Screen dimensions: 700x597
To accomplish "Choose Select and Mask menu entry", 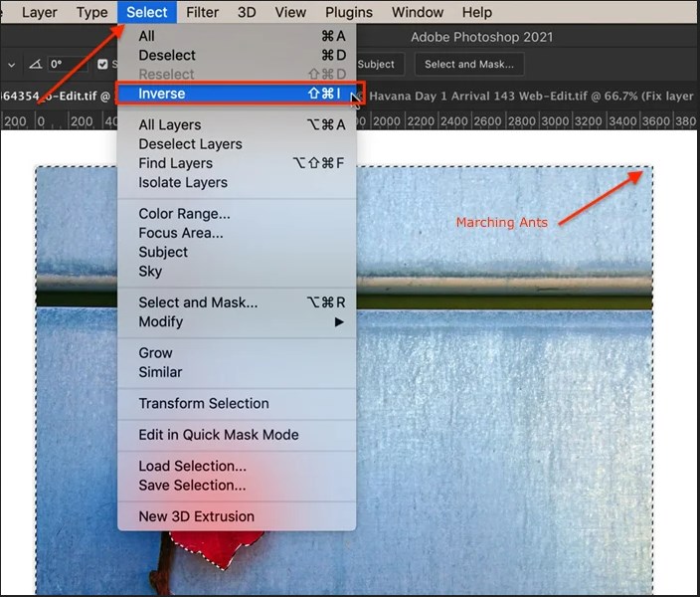I will 237,302.
